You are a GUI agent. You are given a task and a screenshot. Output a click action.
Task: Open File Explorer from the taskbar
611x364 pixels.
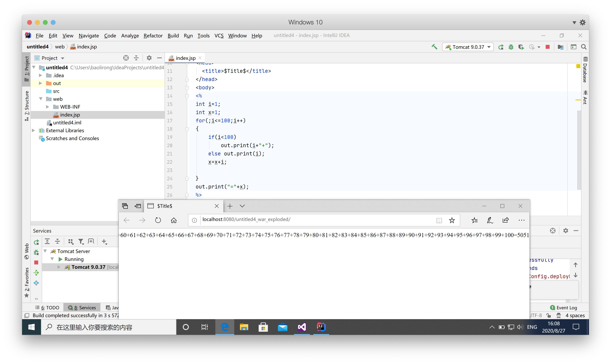(x=244, y=327)
